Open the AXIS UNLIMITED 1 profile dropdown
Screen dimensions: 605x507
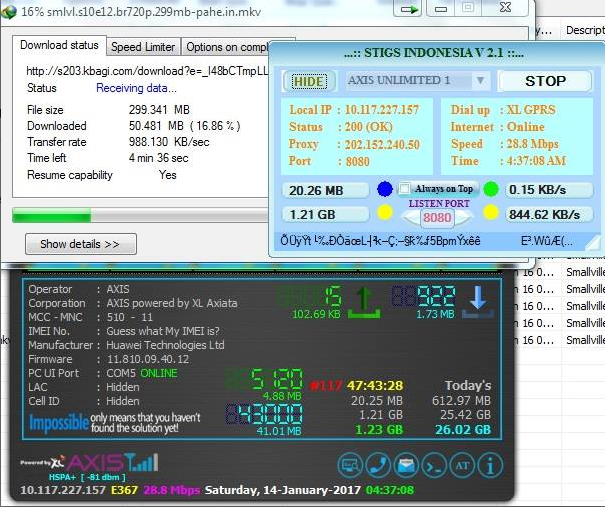click(x=480, y=81)
